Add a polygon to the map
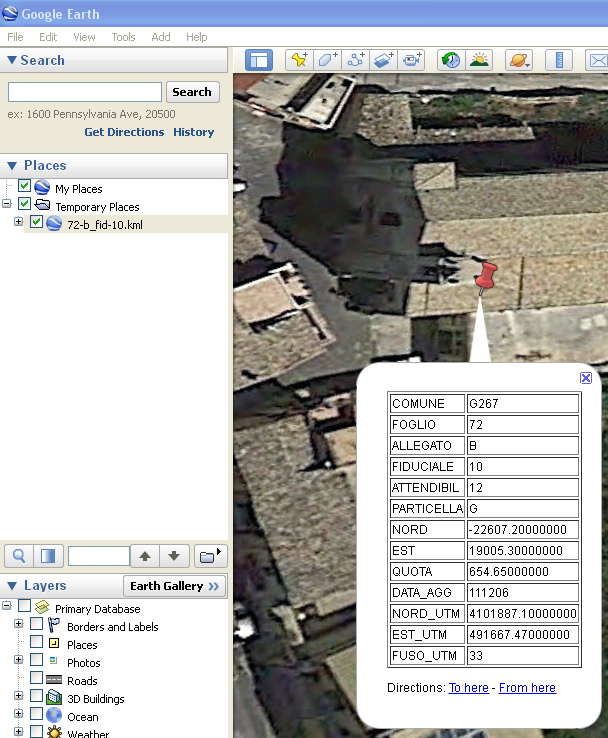The height and width of the screenshot is (738, 608). point(327,60)
